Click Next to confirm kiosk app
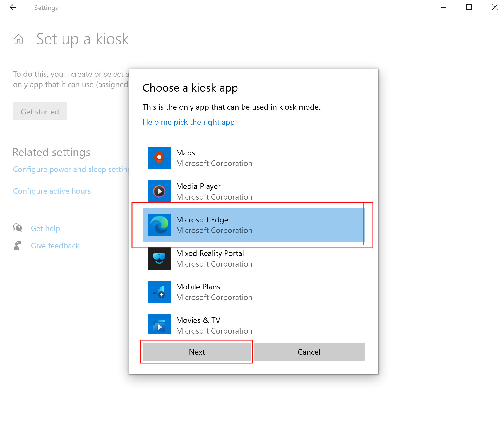The height and width of the screenshot is (439, 504). coord(197,352)
